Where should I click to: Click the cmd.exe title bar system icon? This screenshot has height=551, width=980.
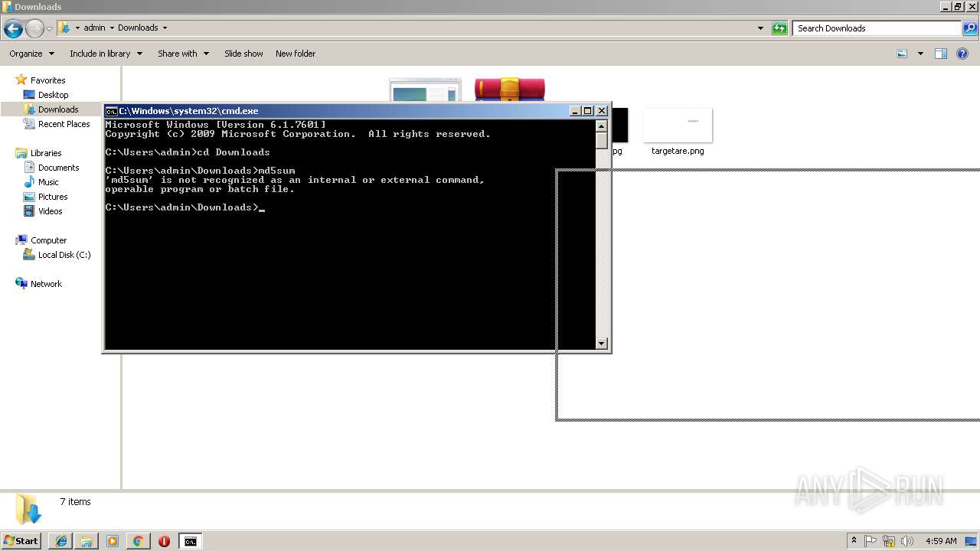pyautogui.click(x=111, y=111)
